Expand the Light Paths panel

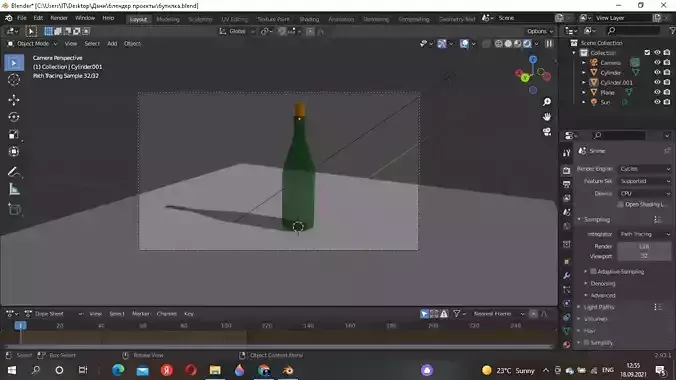598,307
